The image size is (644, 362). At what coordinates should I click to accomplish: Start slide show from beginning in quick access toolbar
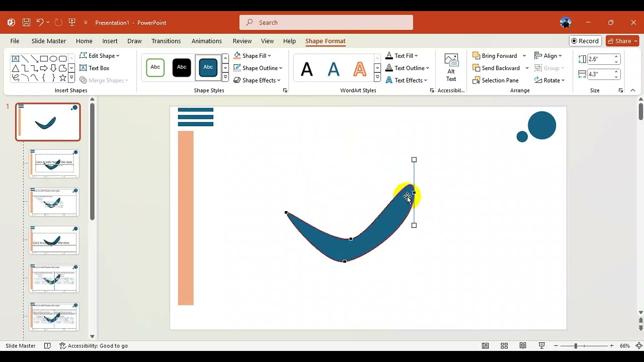(x=72, y=23)
